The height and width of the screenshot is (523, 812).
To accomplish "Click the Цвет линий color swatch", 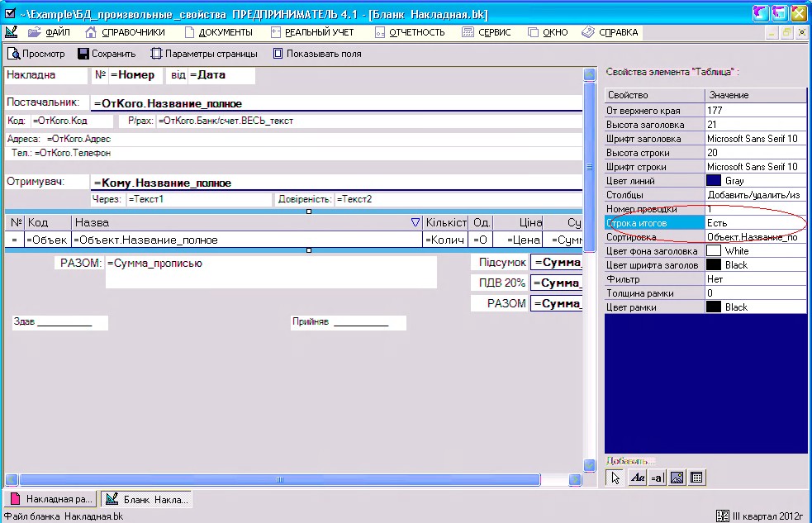I will coord(713,181).
